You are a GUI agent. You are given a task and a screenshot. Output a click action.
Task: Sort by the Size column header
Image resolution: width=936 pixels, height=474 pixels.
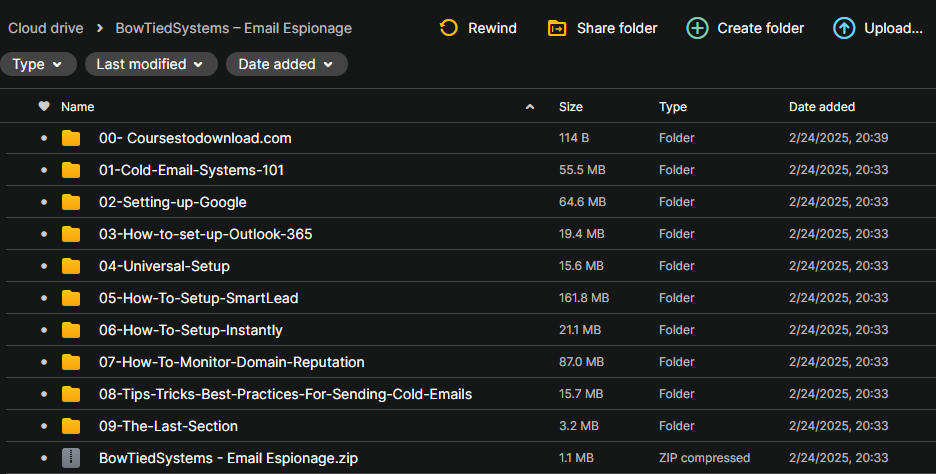click(571, 107)
